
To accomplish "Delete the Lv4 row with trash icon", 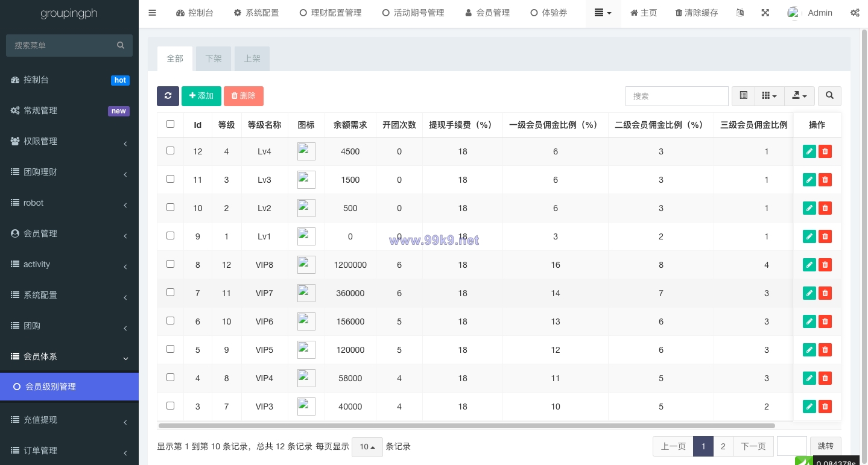I will pyautogui.click(x=825, y=151).
